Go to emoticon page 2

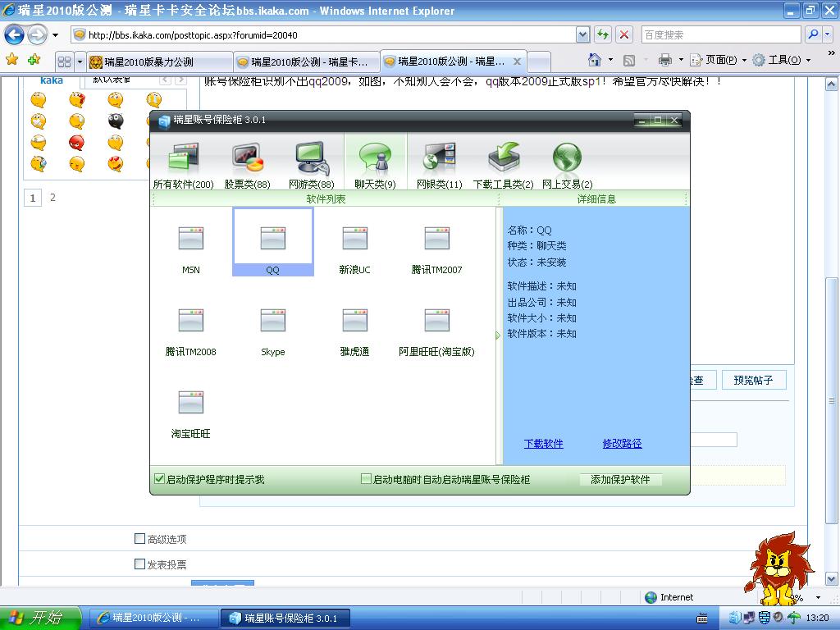click(52, 197)
